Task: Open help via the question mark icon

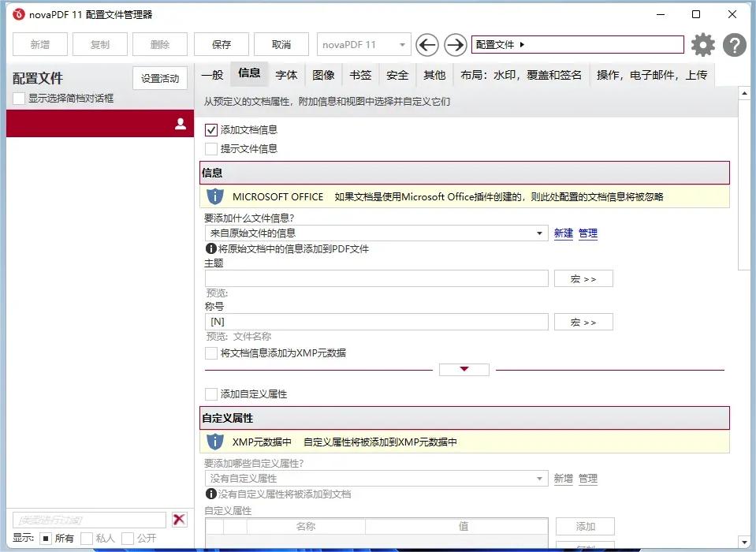Action: coord(734,45)
